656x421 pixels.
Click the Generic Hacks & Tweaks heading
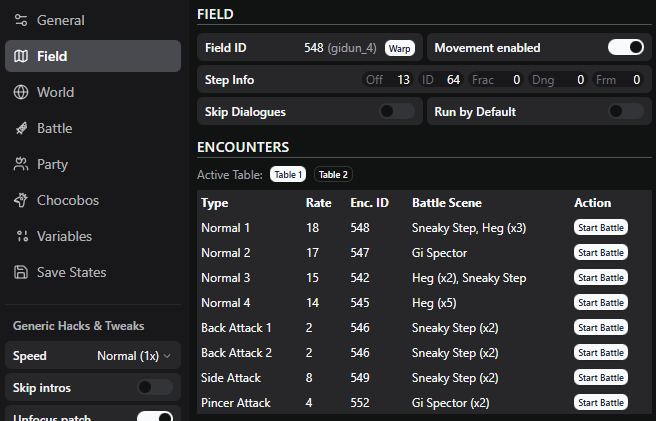point(79,326)
